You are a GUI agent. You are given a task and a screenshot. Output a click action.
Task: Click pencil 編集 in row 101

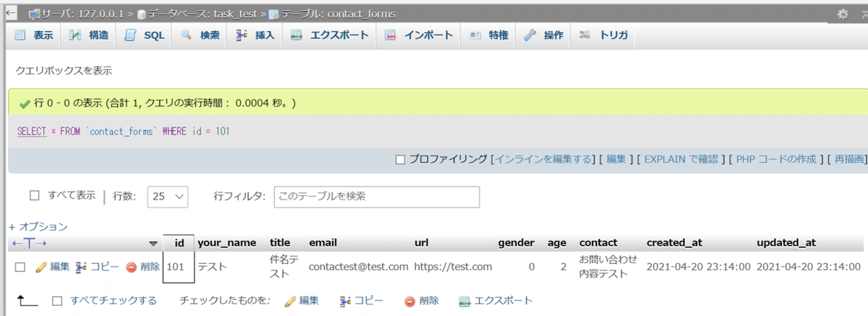53,267
